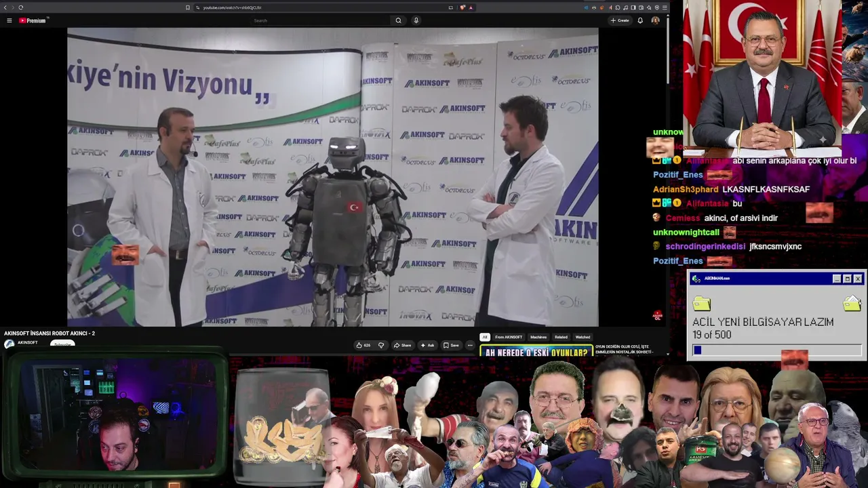Click the video title 'AKINSOFT İNSANSI ROBOT AKINCI - 2'
Viewport: 868px width, 488px height.
[50, 333]
